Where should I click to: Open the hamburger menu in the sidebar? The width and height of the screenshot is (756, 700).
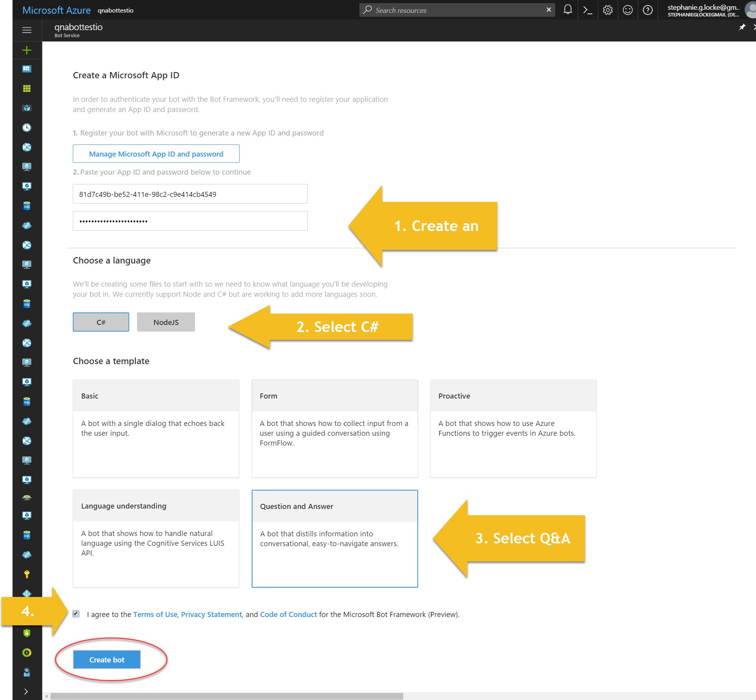coord(27,30)
